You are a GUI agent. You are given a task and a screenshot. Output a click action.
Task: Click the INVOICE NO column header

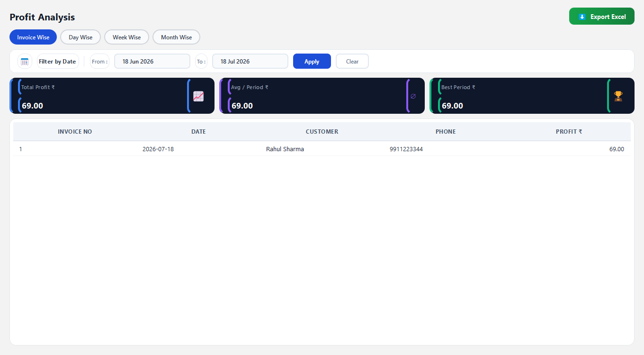[75, 132]
